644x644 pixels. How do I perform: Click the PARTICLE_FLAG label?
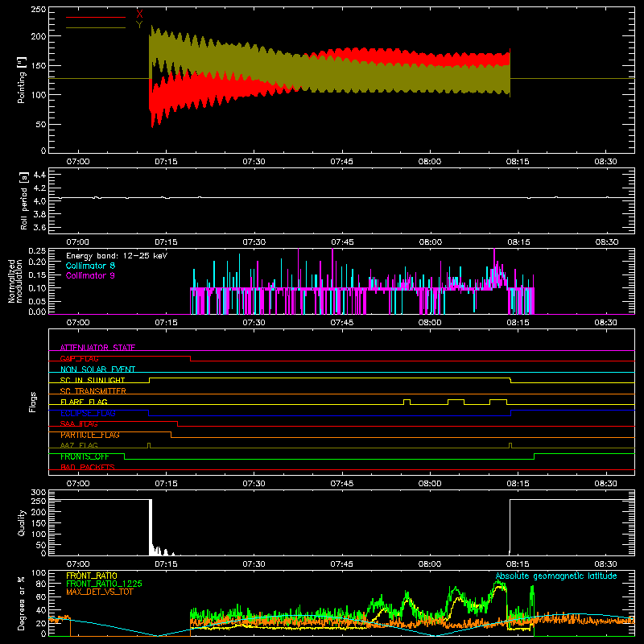(x=90, y=435)
